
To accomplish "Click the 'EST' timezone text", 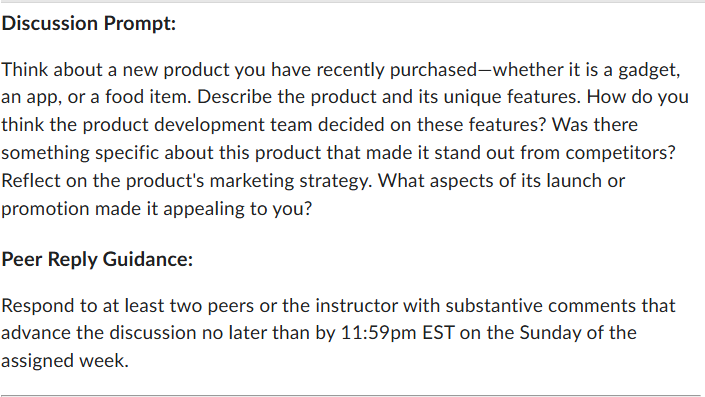I will 438,333.
